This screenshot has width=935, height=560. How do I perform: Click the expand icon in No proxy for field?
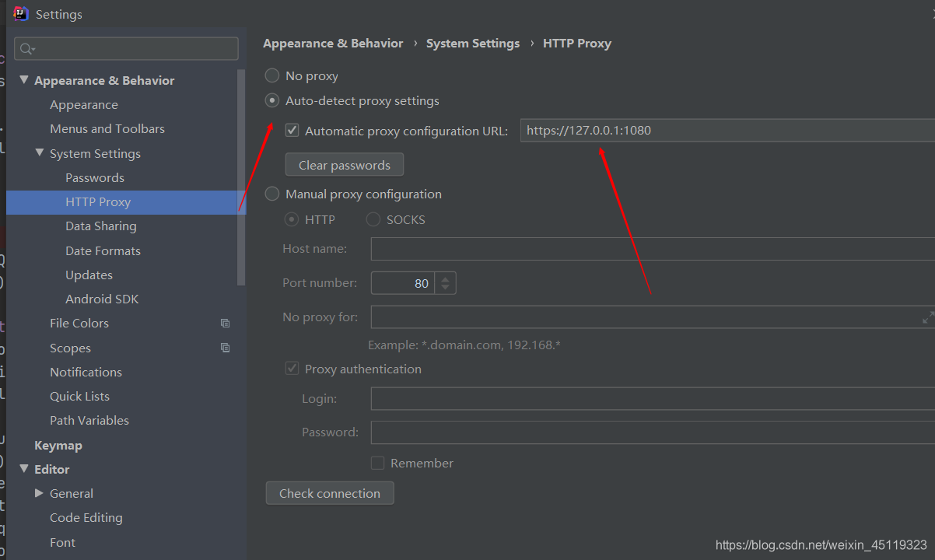pos(928,317)
